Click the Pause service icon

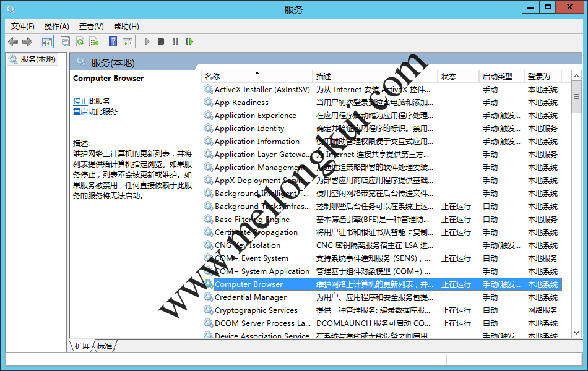[175, 41]
